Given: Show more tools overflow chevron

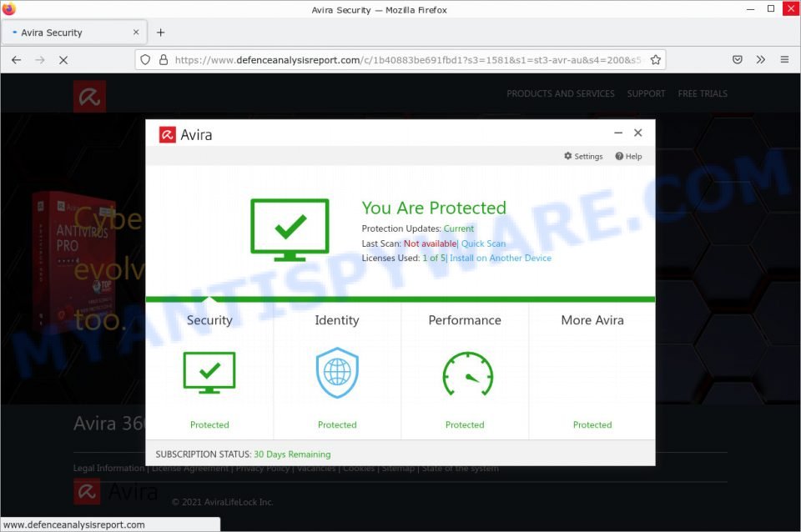Looking at the screenshot, I should [761, 60].
